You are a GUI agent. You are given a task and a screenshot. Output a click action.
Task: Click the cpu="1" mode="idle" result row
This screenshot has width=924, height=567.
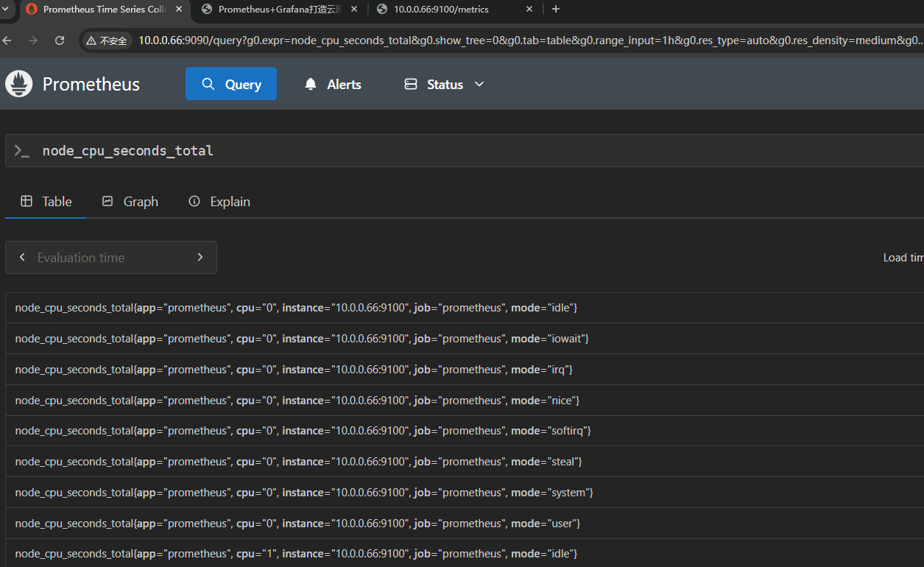pyautogui.click(x=465, y=553)
